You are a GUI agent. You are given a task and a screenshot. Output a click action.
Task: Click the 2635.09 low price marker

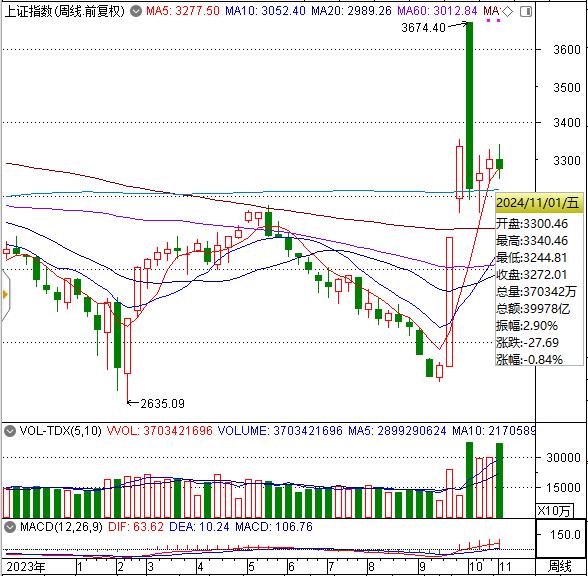(162, 404)
